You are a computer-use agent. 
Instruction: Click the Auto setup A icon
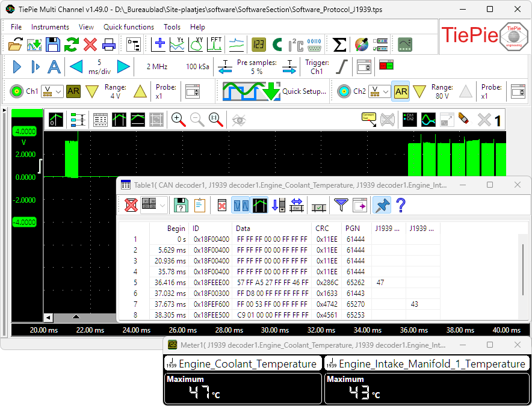[x=54, y=67]
